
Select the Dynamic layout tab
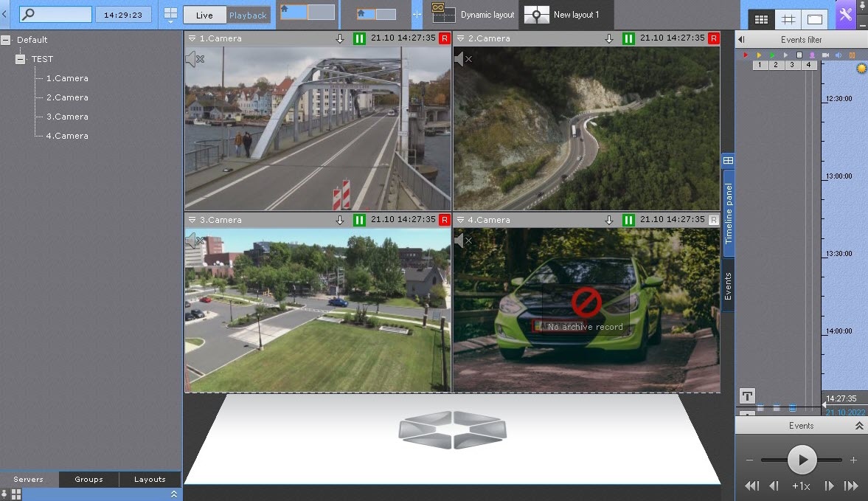(x=473, y=15)
